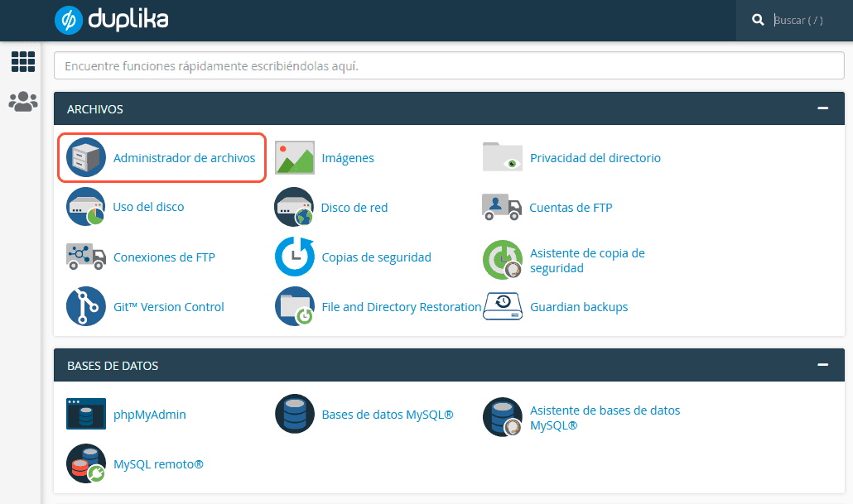Open the Administrador de archivos icon

(x=85, y=157)
